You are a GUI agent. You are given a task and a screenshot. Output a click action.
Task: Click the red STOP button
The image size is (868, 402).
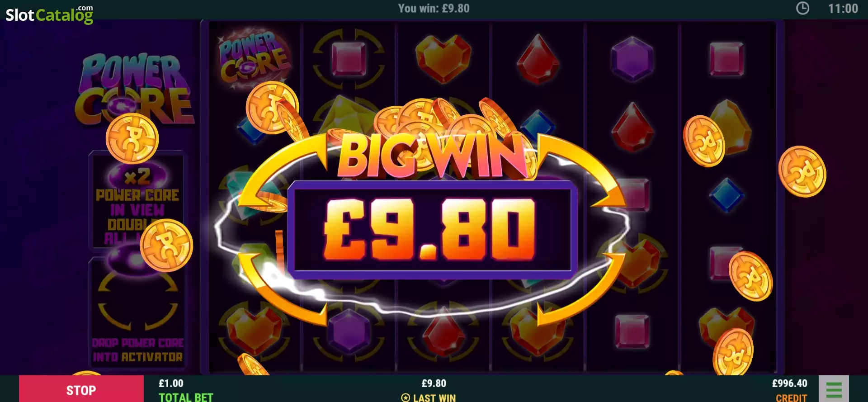coord(81,389)
